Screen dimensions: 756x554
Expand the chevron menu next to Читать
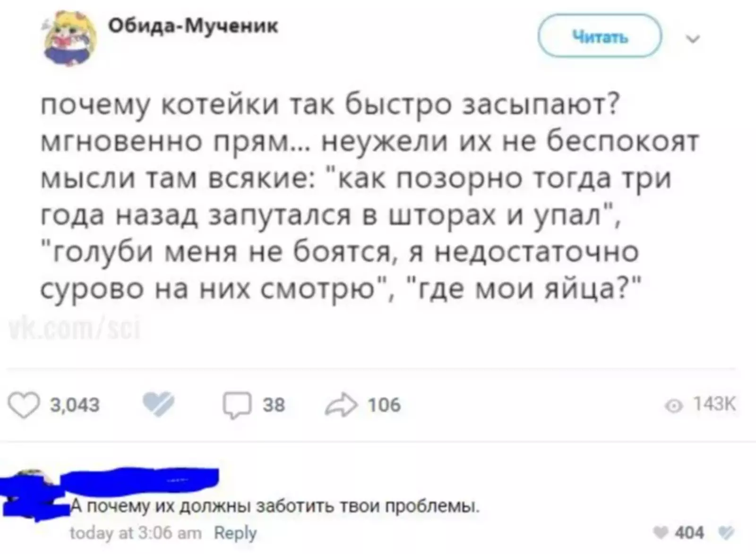tap(693, 39)
